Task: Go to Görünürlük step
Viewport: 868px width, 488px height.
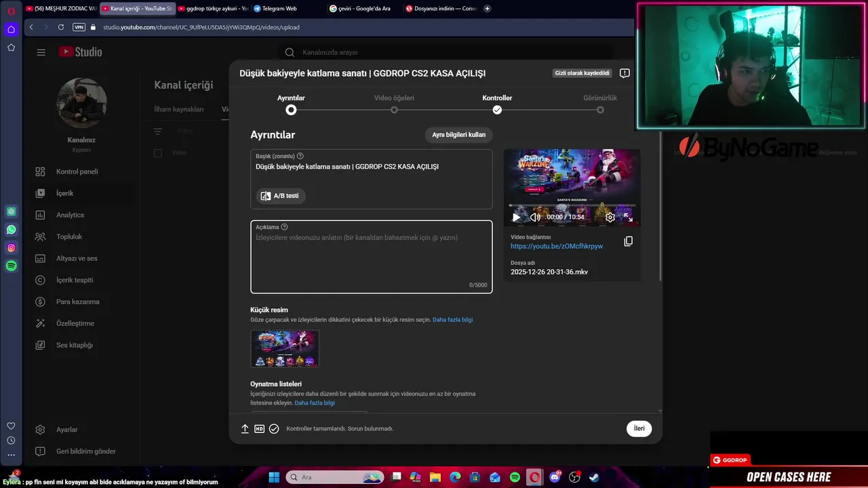Action: pos(600,104)
